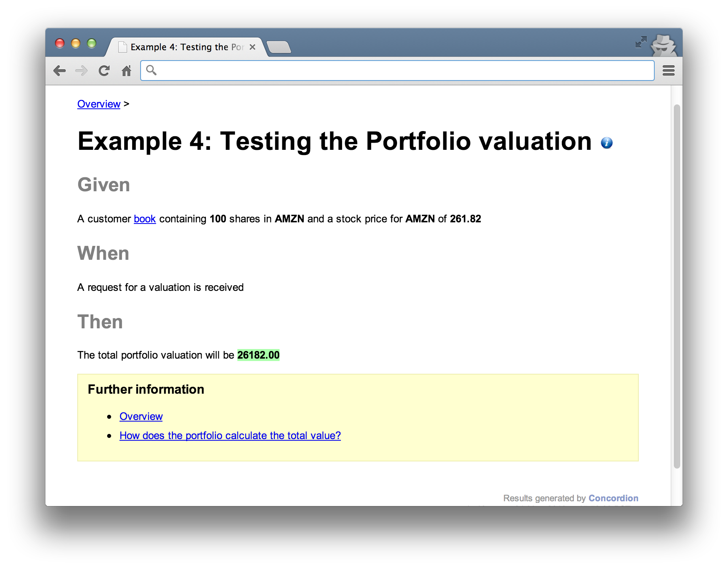Click the browser Back arrow
The image size is (728, 569).
(x=59, y=71)
